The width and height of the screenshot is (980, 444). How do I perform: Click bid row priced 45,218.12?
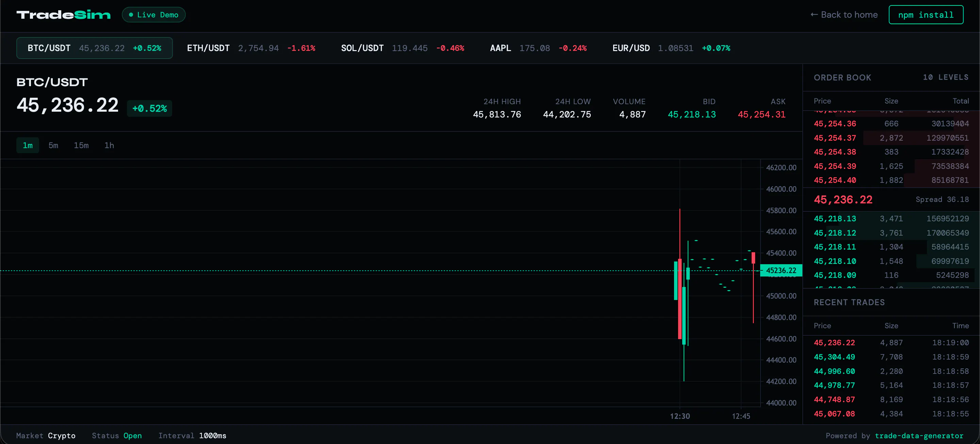pos(891,233)
